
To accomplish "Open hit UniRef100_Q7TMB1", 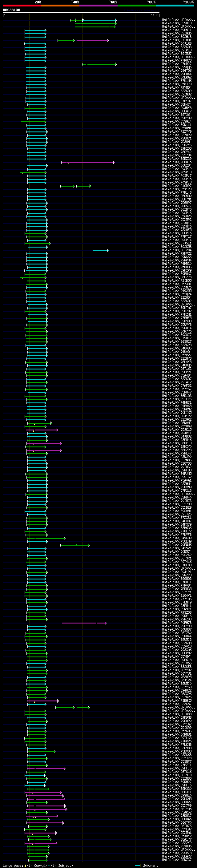I will click(177, 40).
